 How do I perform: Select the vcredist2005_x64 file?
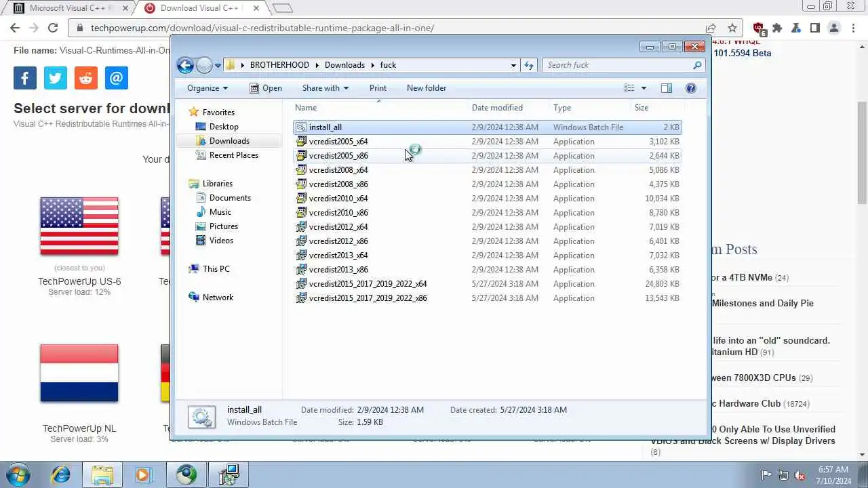(x=487, y=142)
